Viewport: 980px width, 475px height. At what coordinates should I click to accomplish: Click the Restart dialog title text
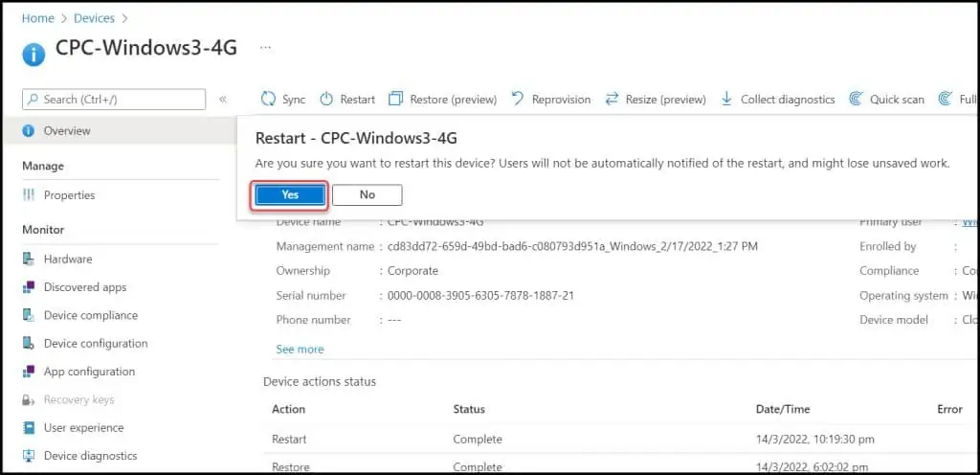click(x=356, y=138)
